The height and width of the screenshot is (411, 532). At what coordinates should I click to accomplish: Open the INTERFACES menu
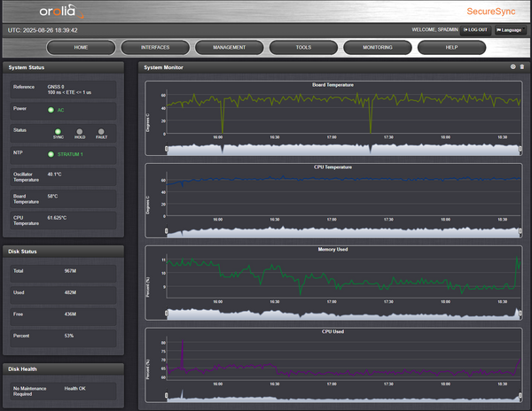(x=155, y=48)
